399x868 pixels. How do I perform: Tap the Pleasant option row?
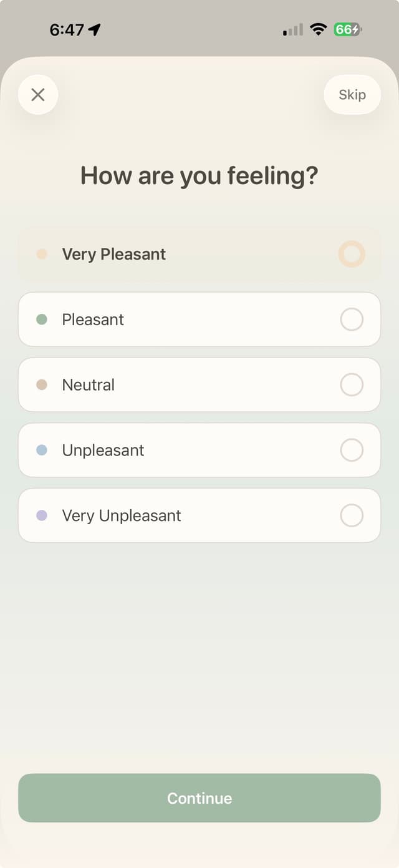click(x=199, y=319)
